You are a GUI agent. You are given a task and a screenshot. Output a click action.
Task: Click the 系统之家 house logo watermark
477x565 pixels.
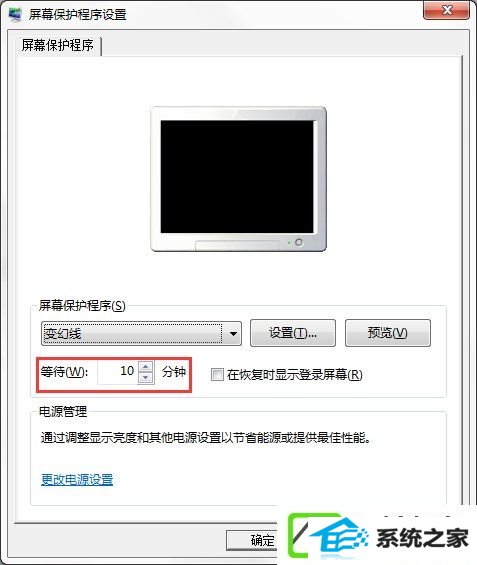point(326,537)
